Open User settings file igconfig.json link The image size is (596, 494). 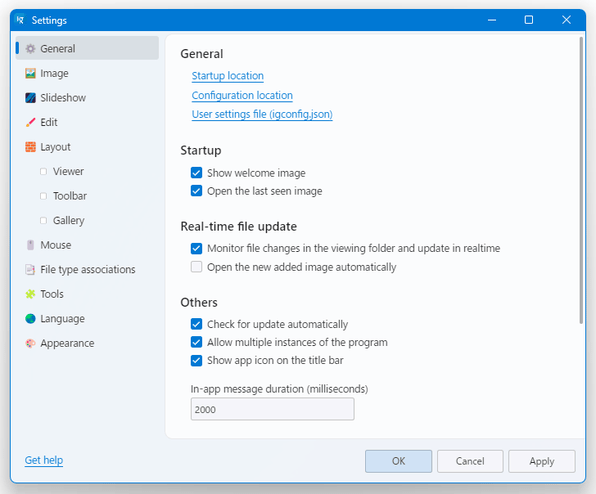pos(262,114)
